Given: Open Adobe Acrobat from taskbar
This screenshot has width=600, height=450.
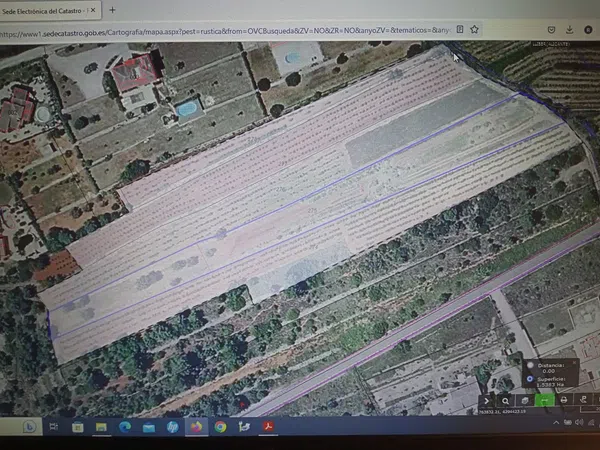Looking at the screenshot, I should [268, 427].
